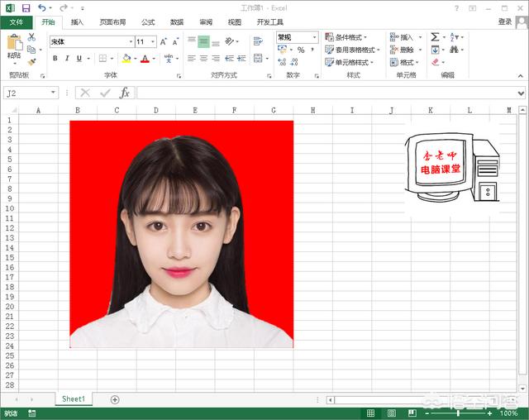This screenshot has width=529, height=420.
Task: Select the Sheet1 worksheet tab
Action: (73, 399)
